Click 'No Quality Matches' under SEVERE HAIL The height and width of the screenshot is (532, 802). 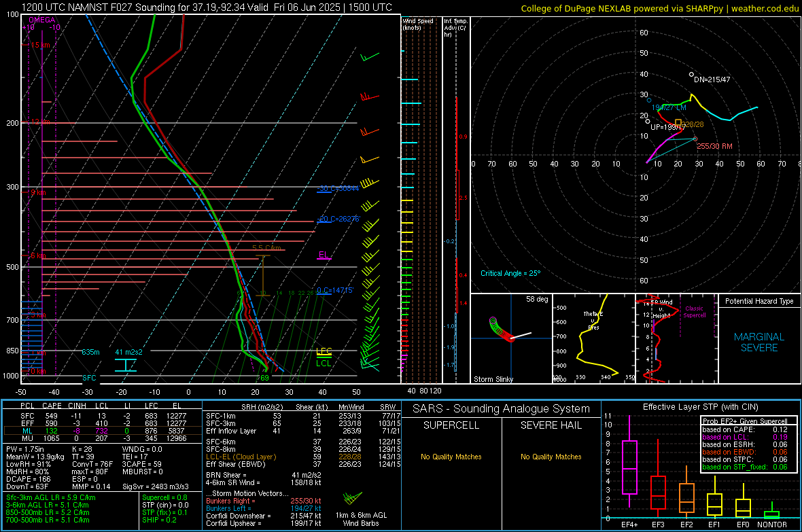pyautogui.click(x=551, y=457)
